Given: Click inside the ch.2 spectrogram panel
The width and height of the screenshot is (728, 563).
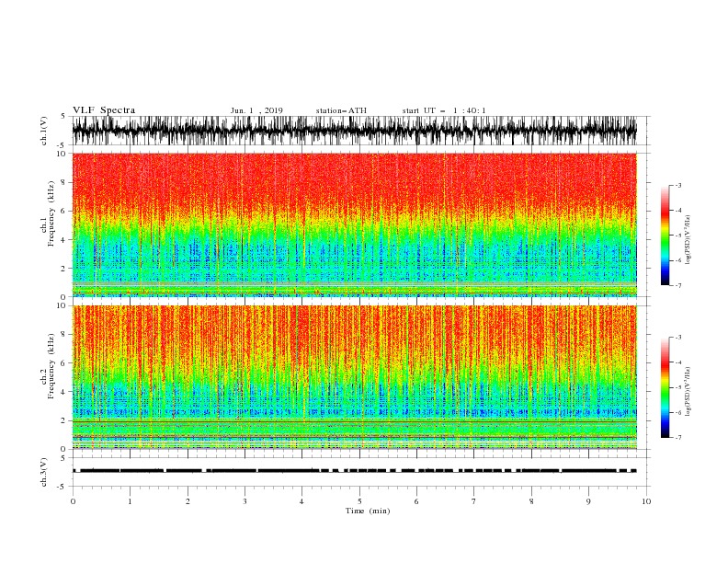Looking at the screenshot, I should click(x=355, y=377).
